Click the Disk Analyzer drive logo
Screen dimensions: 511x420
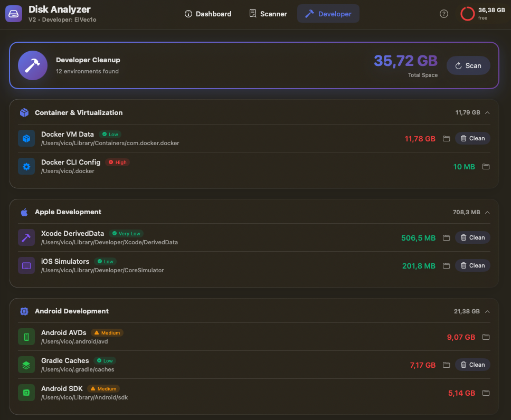[13, 13]
